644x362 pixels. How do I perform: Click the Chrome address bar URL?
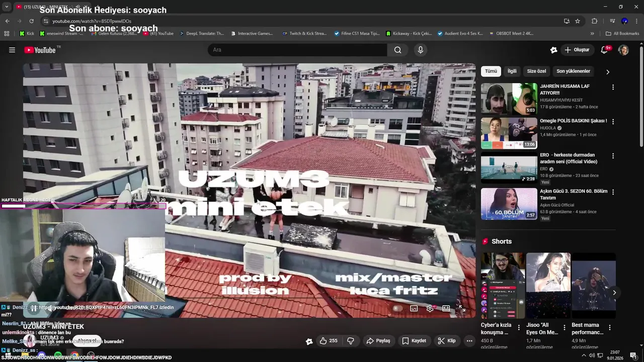(92, 21)
